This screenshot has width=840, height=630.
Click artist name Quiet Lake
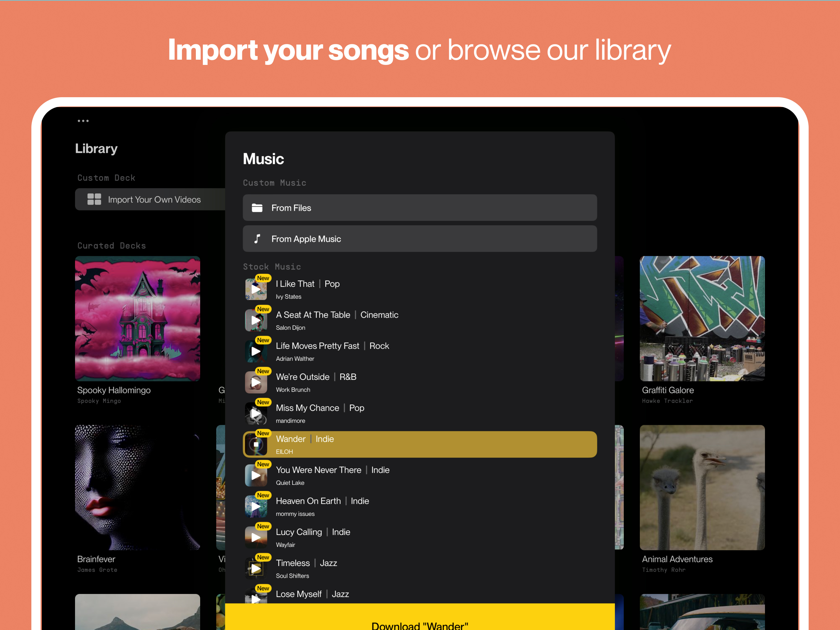point(290,483)
